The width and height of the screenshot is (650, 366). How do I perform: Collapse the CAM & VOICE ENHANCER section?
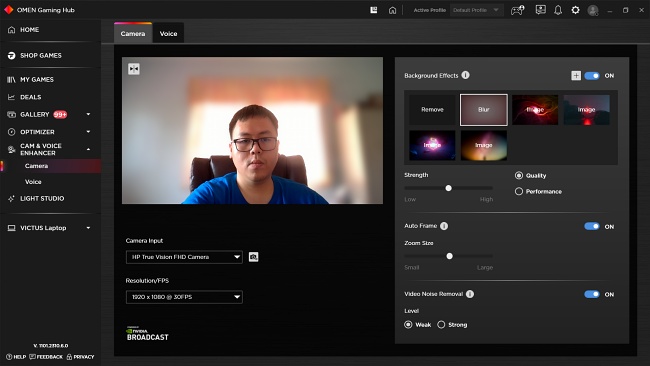(88, 149)
